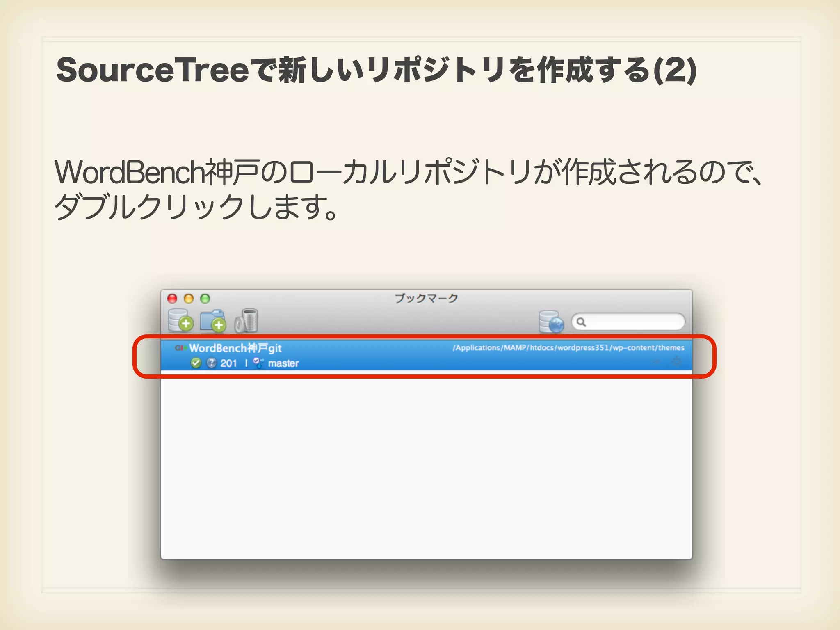The width and height of the screenshot is (840, 630).
Task: Focus the bookmarks search input field
Action: 634,322
